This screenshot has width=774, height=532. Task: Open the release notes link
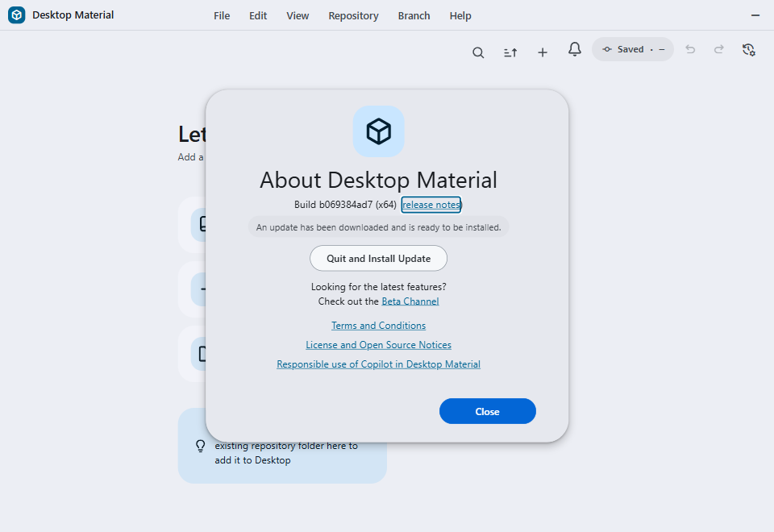pos(431,205)
